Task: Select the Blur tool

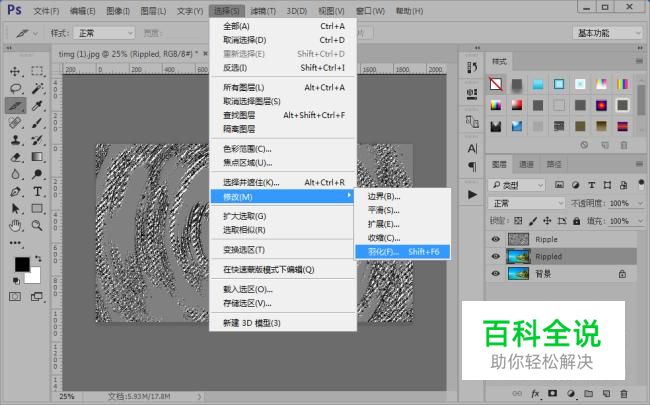Action: [x=15, y=174]
